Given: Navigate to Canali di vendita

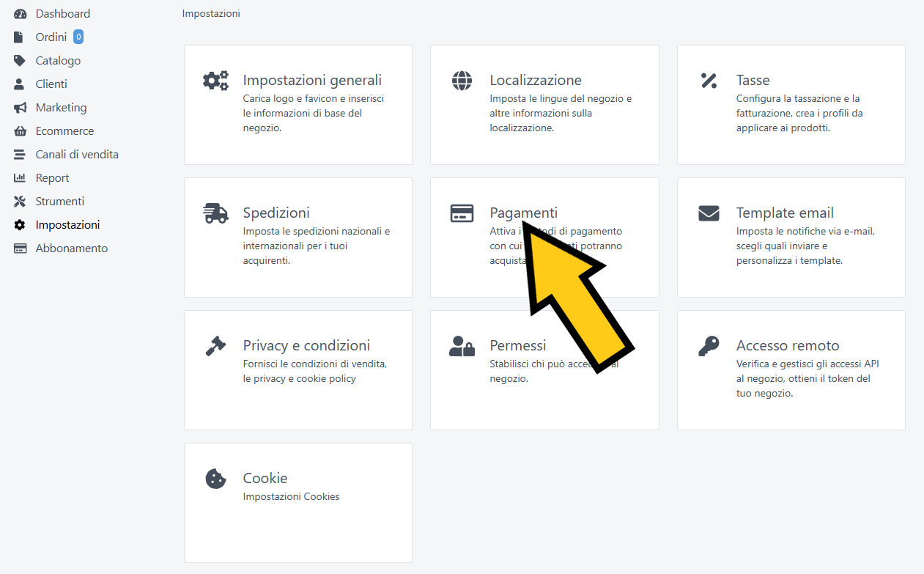Looking at the screenshot, I should pos(77,155).
